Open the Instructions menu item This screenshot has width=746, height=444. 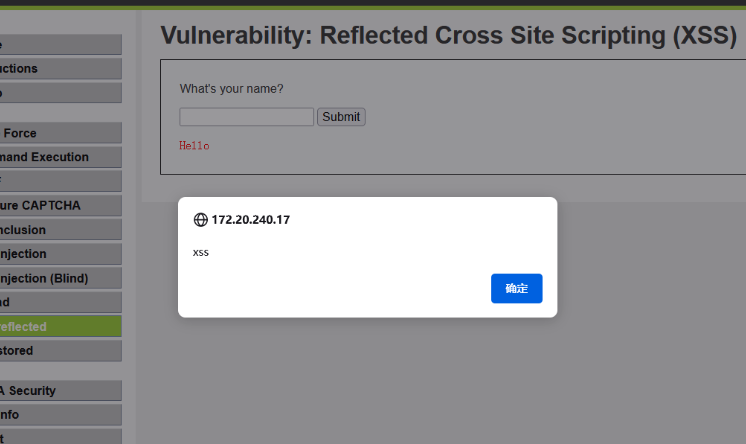pyautogui.click(x=60, y=69)
